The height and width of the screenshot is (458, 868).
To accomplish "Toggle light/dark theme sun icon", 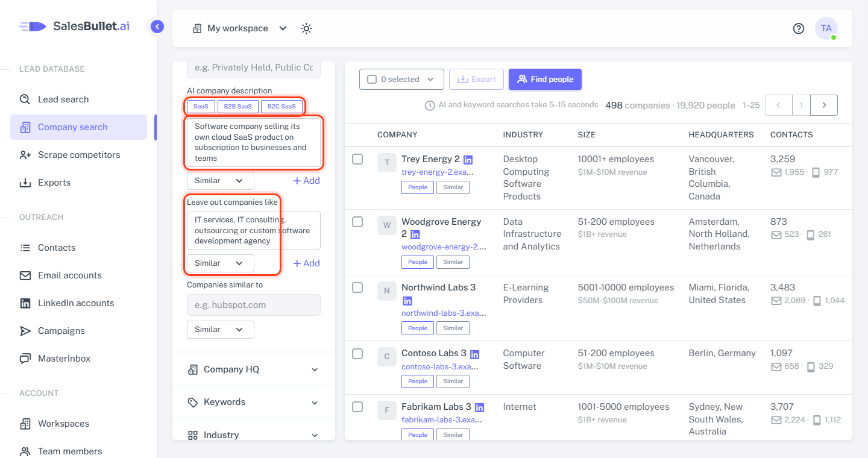I will click(306, 28).
